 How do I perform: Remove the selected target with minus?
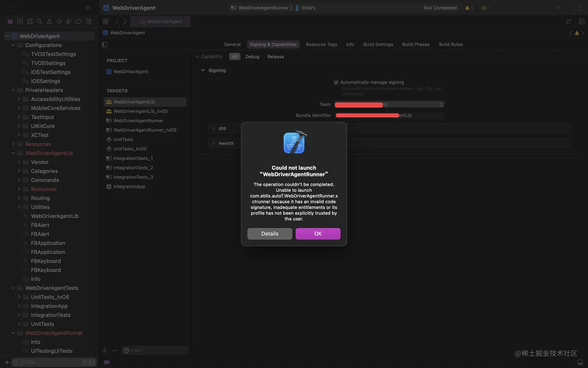(114, 350)
